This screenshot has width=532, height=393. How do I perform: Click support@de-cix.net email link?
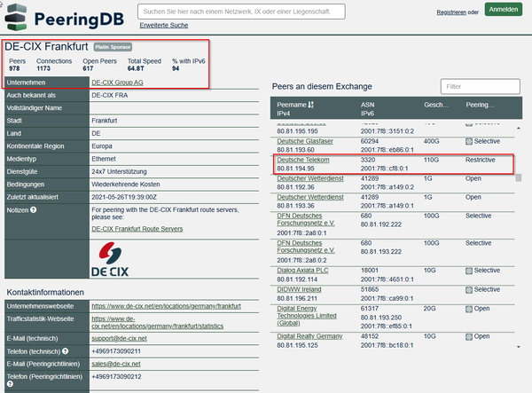click(119, 338)
